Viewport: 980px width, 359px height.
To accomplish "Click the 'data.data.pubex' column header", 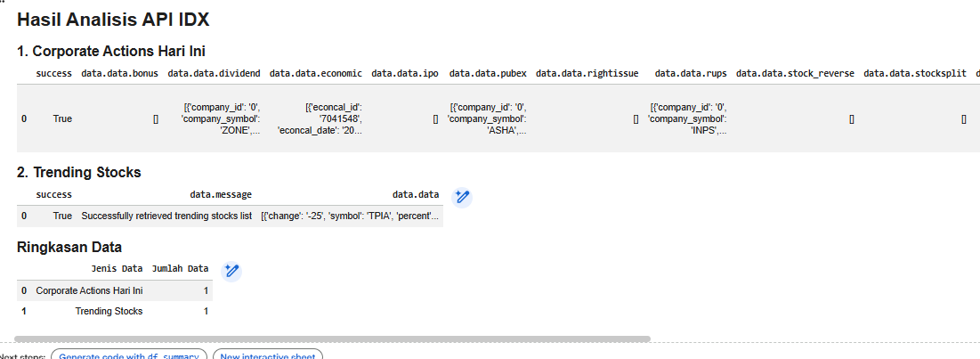I will [488, 74].
